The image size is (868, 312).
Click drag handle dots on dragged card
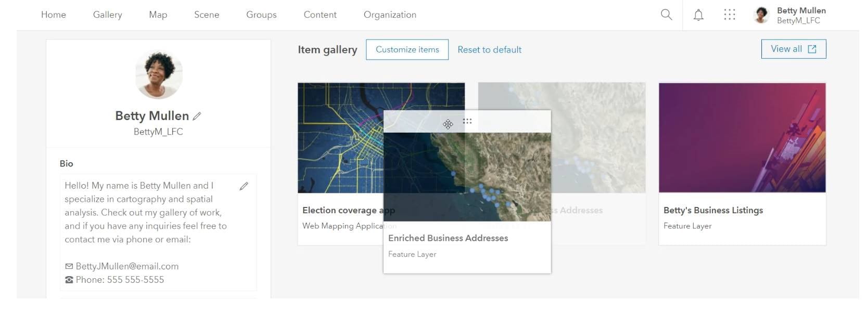pos(467,121)
